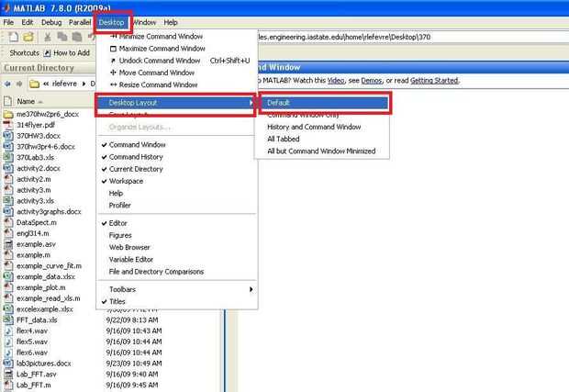Click How to Add shortcut link

(x=72, y=53)
